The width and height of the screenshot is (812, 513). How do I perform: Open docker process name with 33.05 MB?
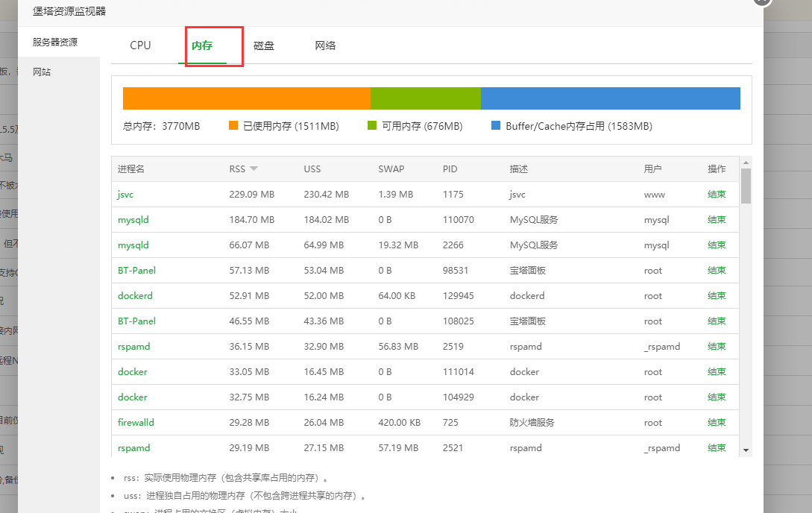pos(133,371)
